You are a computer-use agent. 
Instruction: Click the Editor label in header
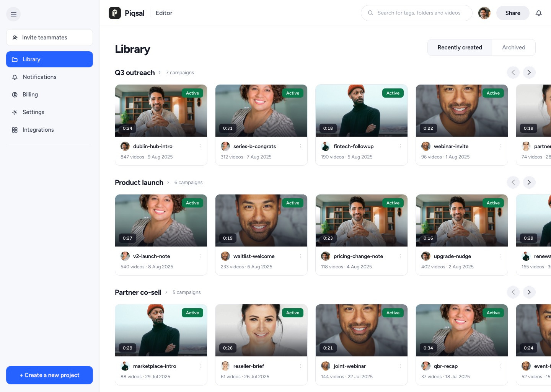[x=164, y=13]
